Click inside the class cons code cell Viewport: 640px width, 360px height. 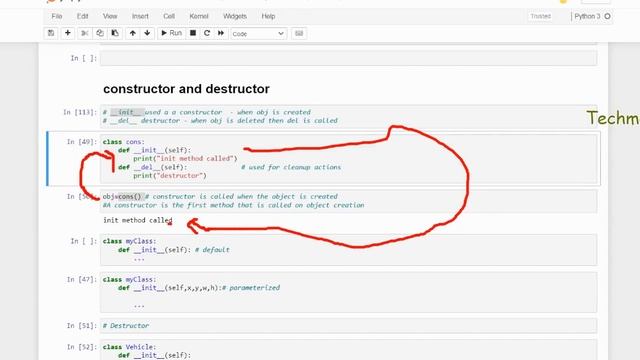pyautogui.click(x=349, y=159)
